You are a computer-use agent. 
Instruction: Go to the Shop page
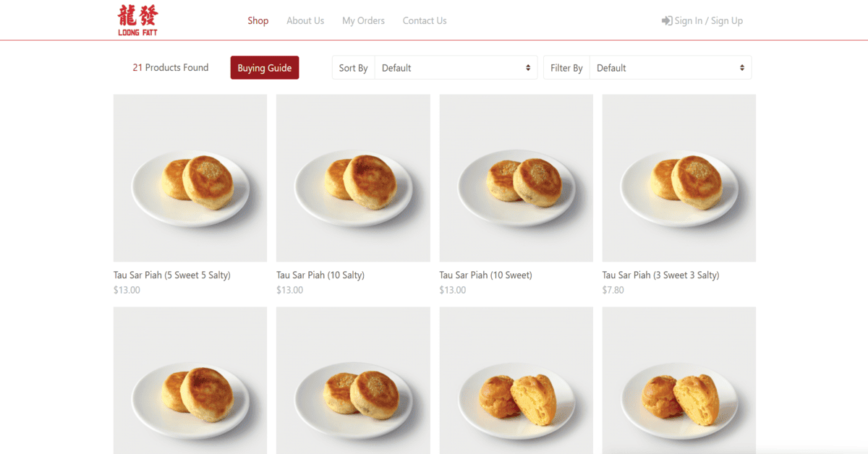(x=258, y=21)
